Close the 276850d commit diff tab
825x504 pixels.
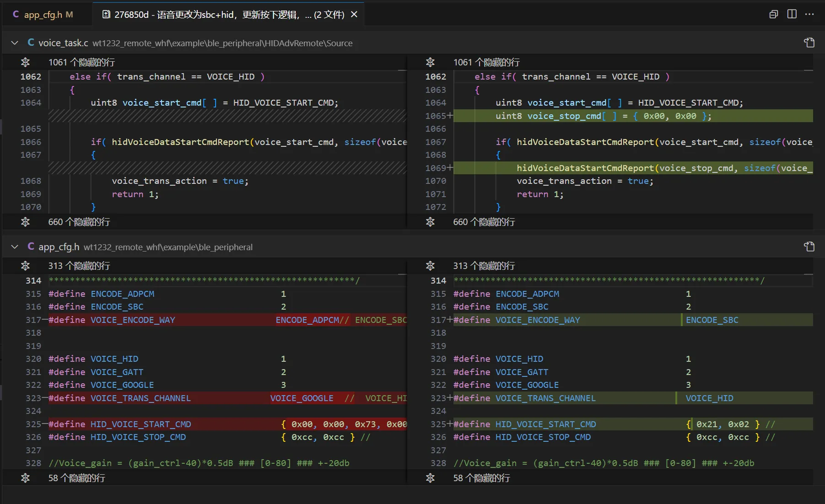pos(354,15)
